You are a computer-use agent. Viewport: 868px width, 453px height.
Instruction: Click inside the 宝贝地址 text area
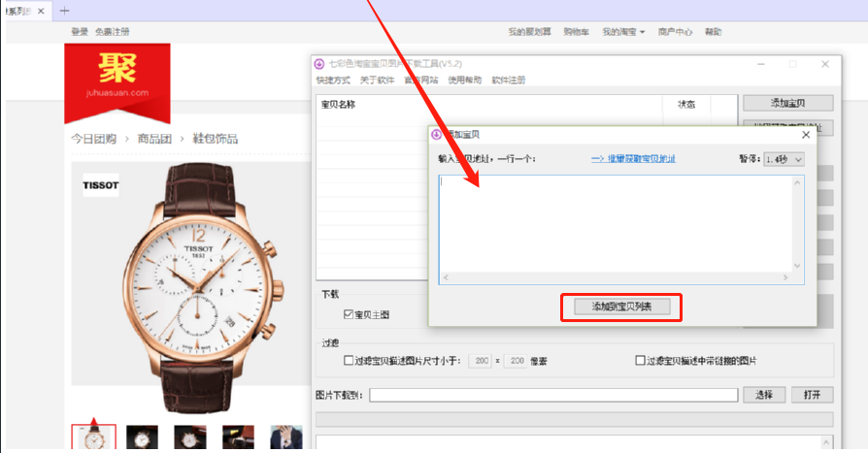coord(617,224)
